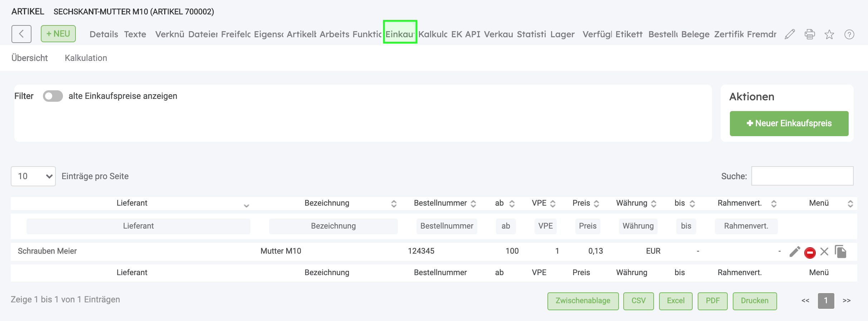Export the table as Excel
The width and height of the screenshot is (868, 321).
pyautogui.click(x=676, y=301)
